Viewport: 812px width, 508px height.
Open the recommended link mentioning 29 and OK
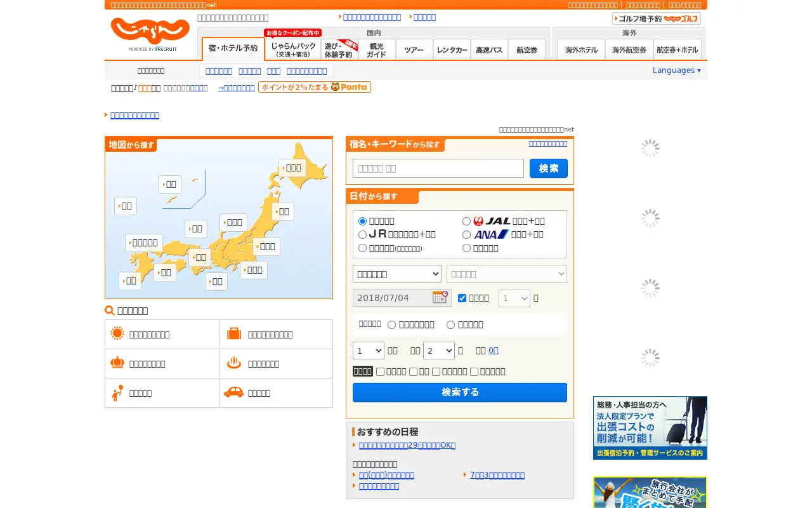click(407, 445)
